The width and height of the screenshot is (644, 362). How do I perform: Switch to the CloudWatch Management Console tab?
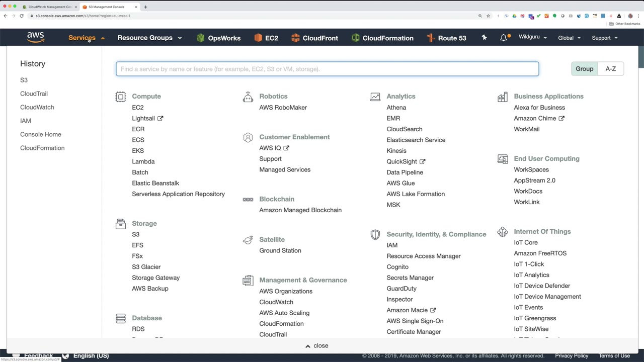[x=50, y=7]
